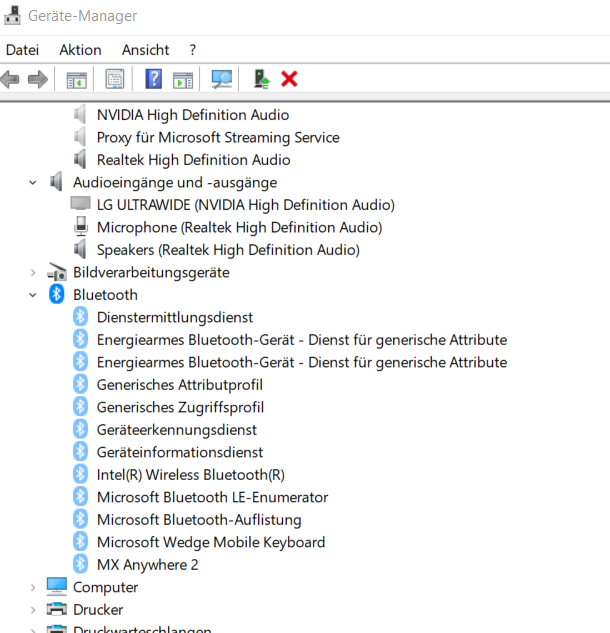Select the Geräteinformationsdienst entry
This screenshot has width=610, height=633.
[x=180, y=453]
